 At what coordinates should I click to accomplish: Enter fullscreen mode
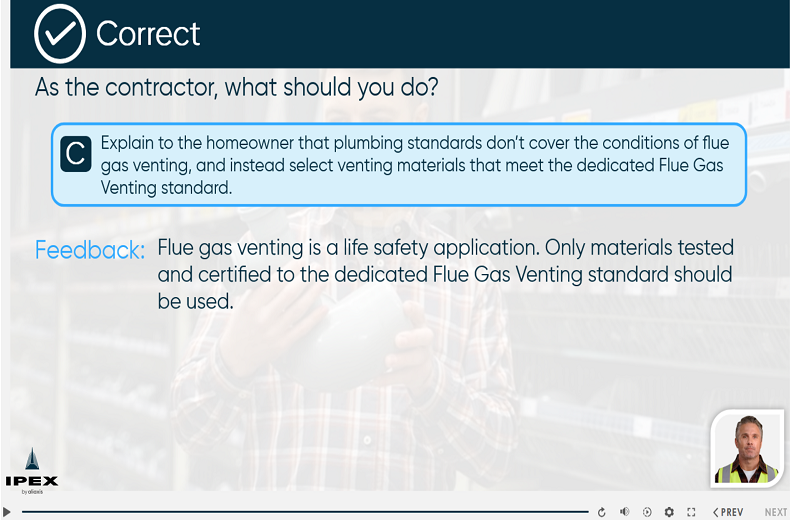tap(691, 512)
